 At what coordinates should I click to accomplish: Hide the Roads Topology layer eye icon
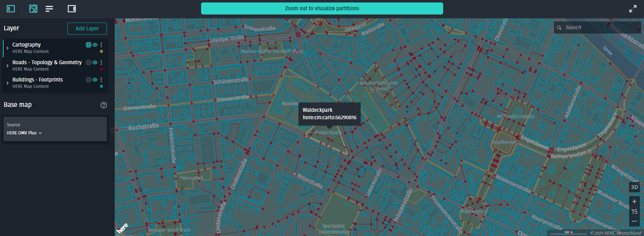95,62
